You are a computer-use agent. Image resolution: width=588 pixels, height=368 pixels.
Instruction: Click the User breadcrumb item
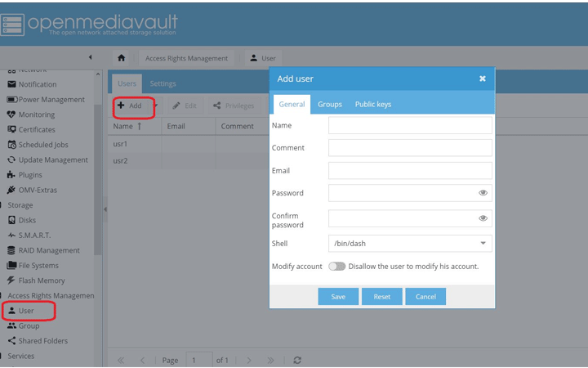tap(263, 58)
